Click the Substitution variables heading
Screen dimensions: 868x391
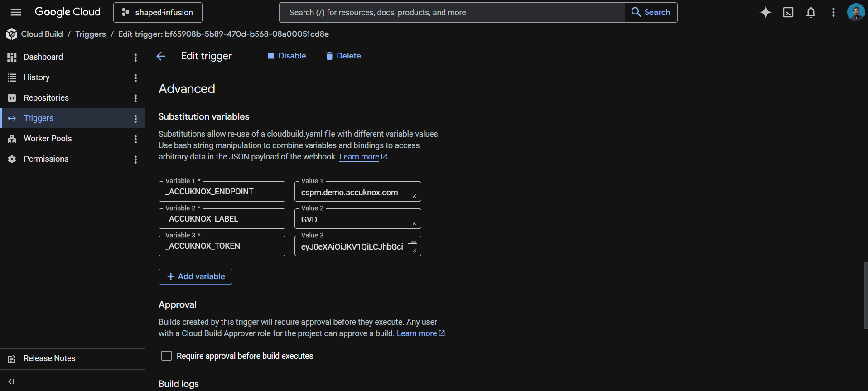[x=204, y=117]
